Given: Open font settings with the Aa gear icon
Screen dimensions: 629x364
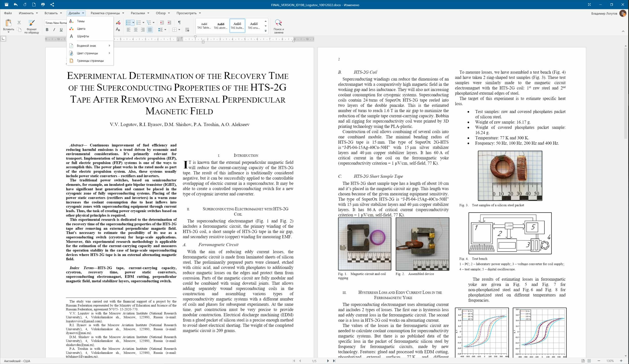Looking at the screenshot, I should pyautogui.click(x=118, y=30).
